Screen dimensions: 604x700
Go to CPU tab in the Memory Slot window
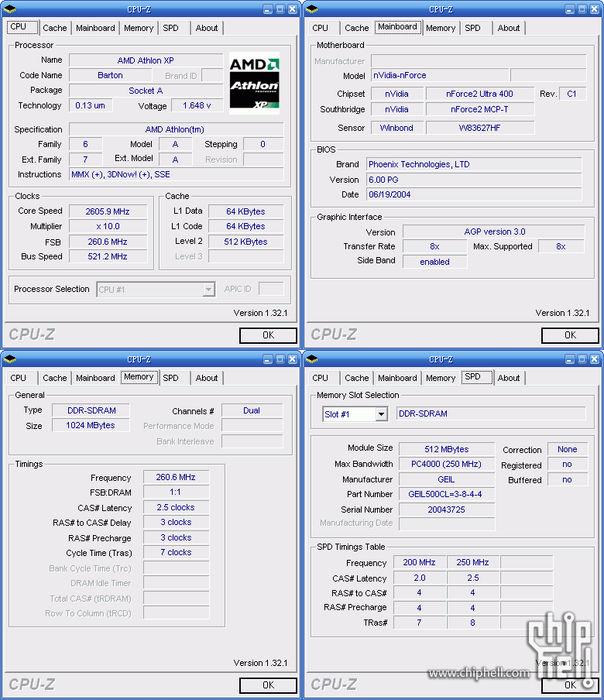coord(321,378)
